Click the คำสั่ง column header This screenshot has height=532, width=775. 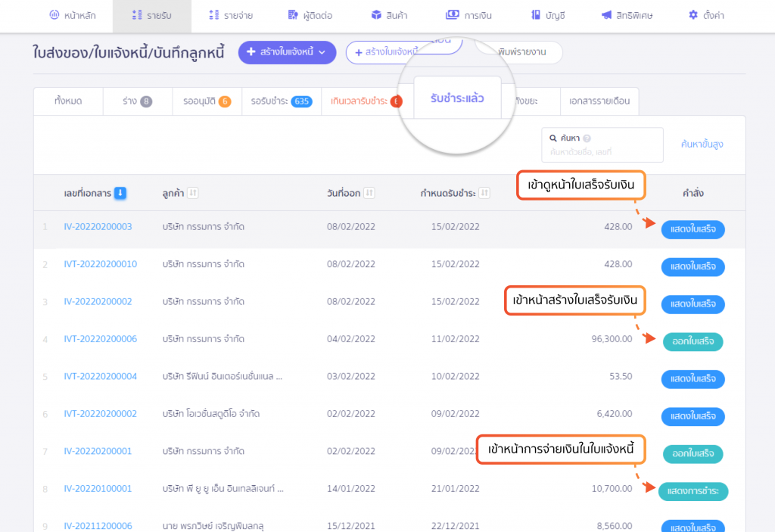click(693, 193)
